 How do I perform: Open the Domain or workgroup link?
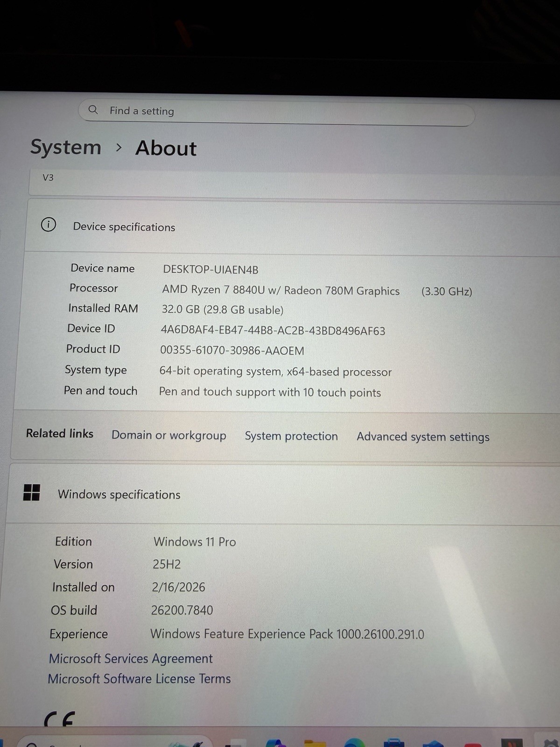coord(169,435)
